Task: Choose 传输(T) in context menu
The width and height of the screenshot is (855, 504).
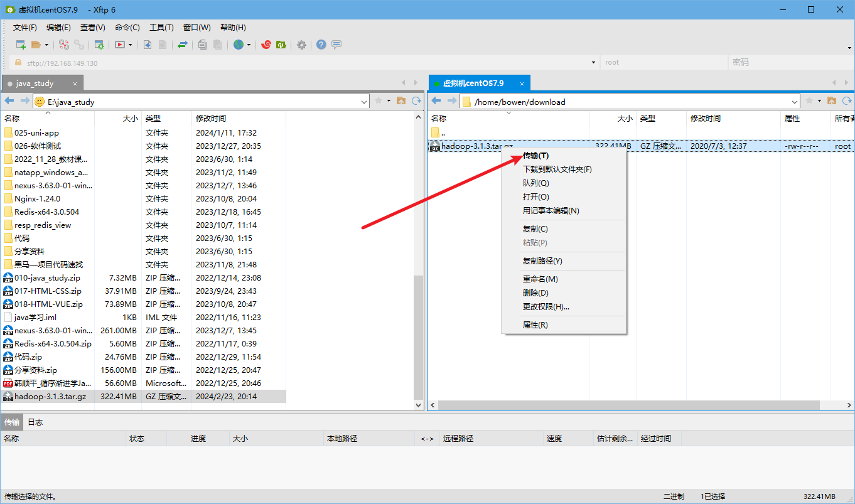Action: [564, 156]
